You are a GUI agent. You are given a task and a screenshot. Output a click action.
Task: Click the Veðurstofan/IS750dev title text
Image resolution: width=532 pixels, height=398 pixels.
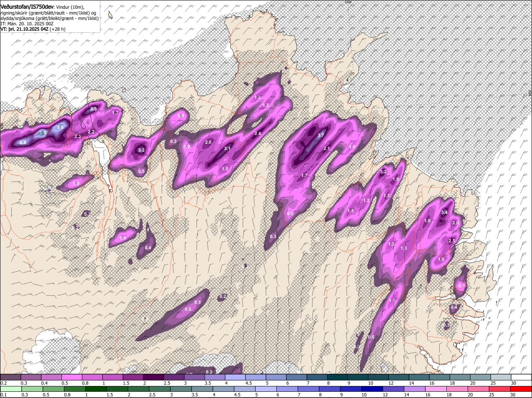pyautogui.click(x=27, y=7)
